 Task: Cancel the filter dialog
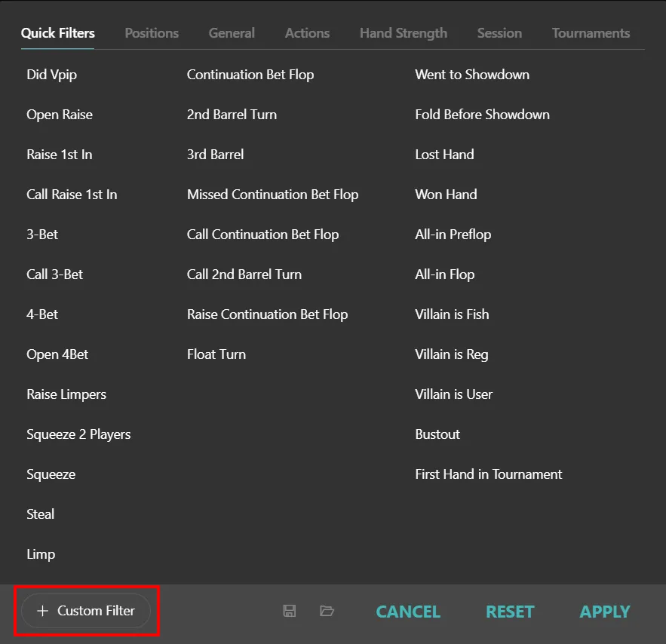(408, 612)
